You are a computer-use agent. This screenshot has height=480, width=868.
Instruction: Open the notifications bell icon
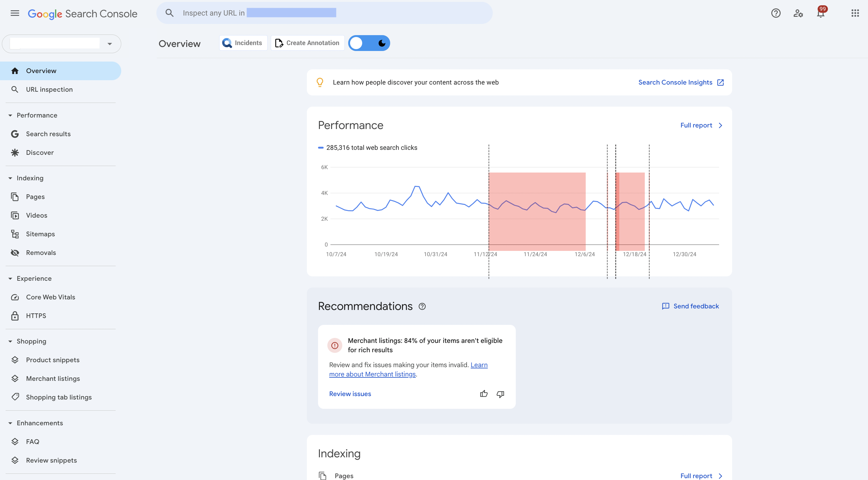820,13
